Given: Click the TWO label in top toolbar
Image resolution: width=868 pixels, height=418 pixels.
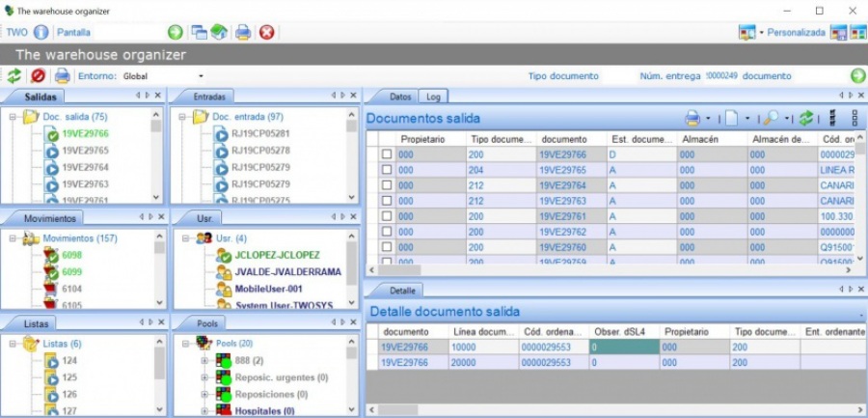Looking at the screenshot, I should click(16, 32).
